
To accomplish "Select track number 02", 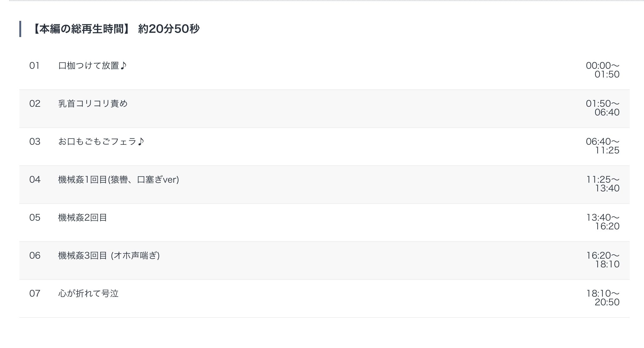I will pyautogui.click(x=35, y=104).
